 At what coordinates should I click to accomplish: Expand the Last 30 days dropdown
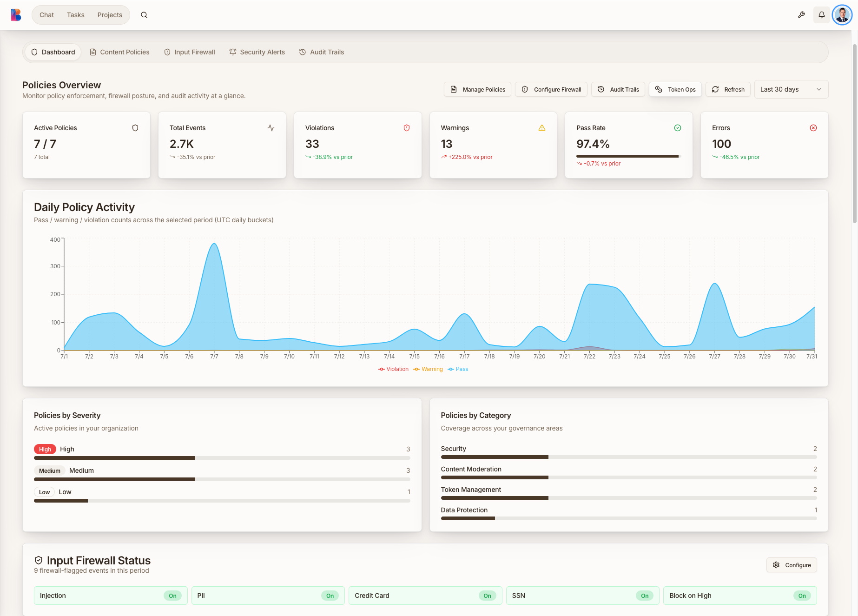(x=791, y=89)
